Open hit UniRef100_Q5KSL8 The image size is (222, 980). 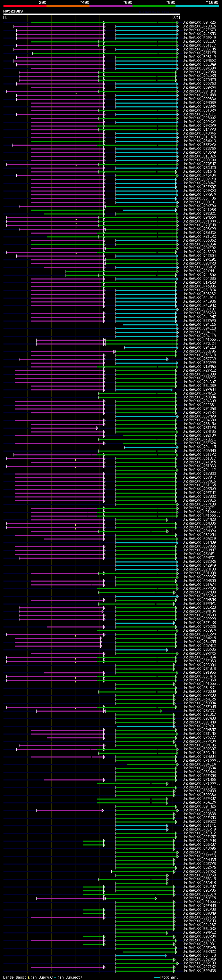click(199, 355)
